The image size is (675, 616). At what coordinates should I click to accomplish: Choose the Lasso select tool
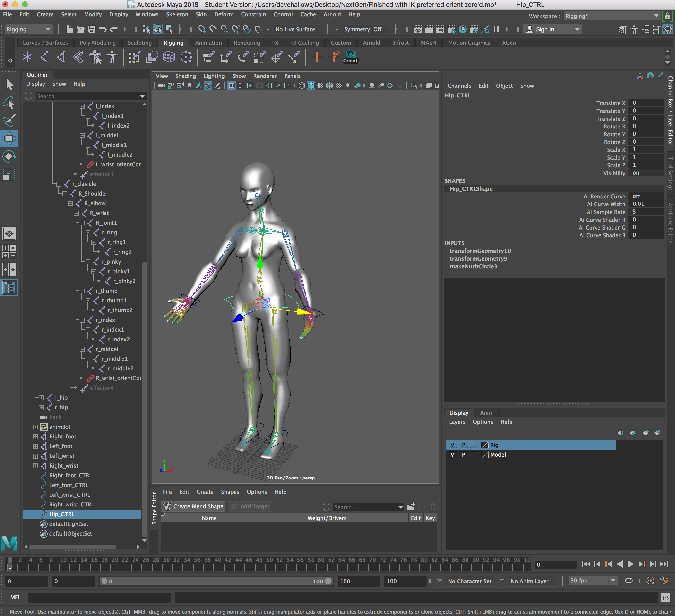coord(9,103)
